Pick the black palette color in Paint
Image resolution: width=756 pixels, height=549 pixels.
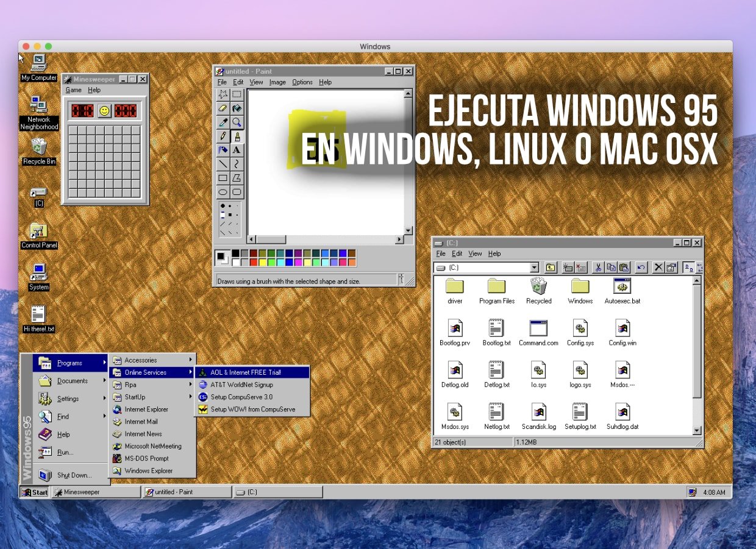click(236, 253)
